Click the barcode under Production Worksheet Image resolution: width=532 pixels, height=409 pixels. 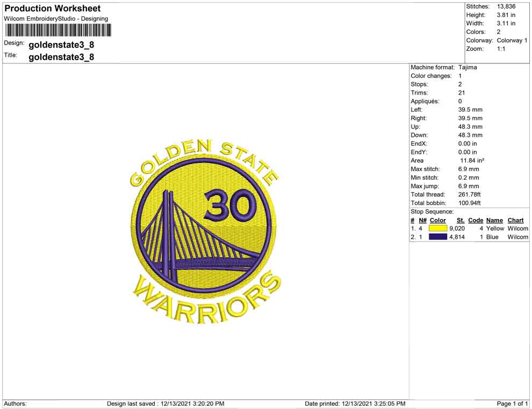(57, 30)
